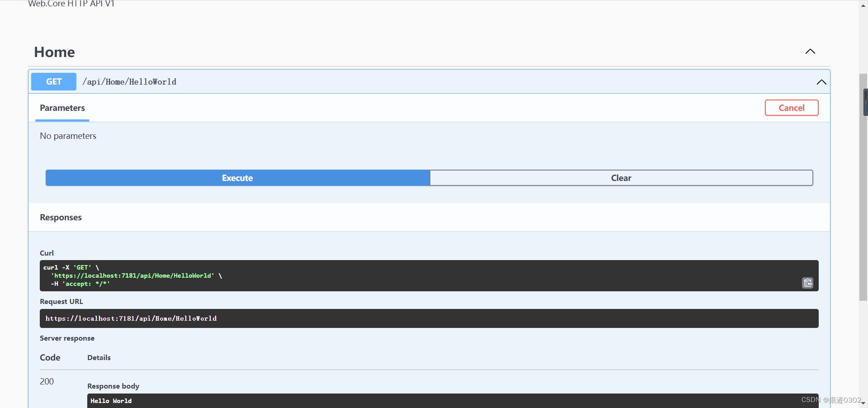Click the Home section heading

click(54, 52)
